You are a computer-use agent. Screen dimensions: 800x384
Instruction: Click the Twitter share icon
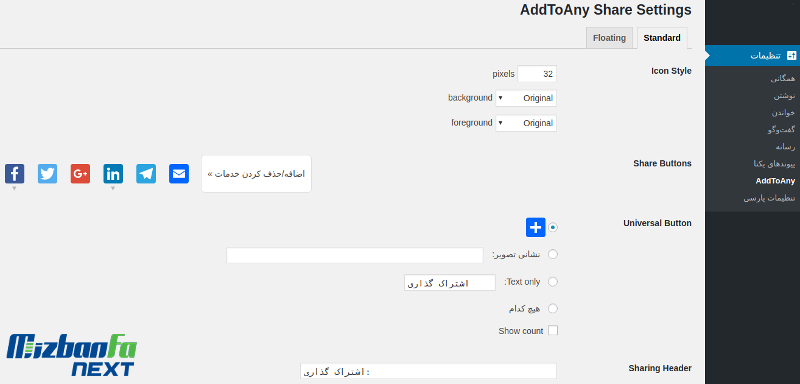point(47,174)
